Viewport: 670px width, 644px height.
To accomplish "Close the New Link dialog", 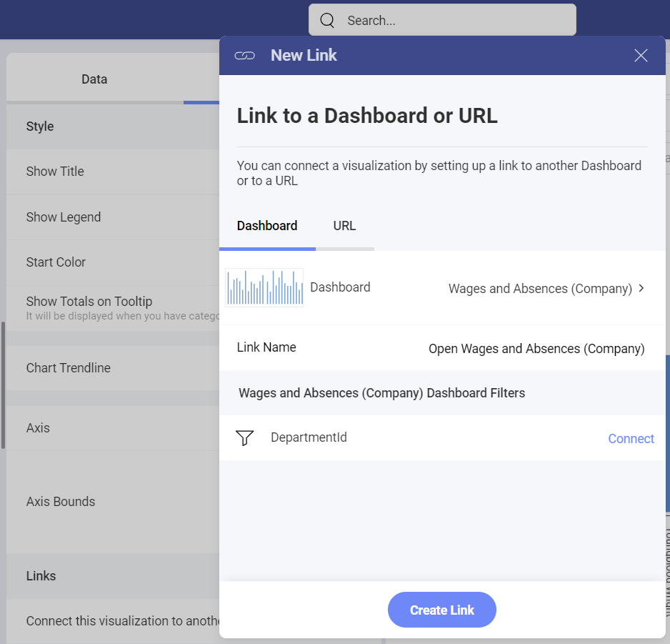I will click(641, 56).
